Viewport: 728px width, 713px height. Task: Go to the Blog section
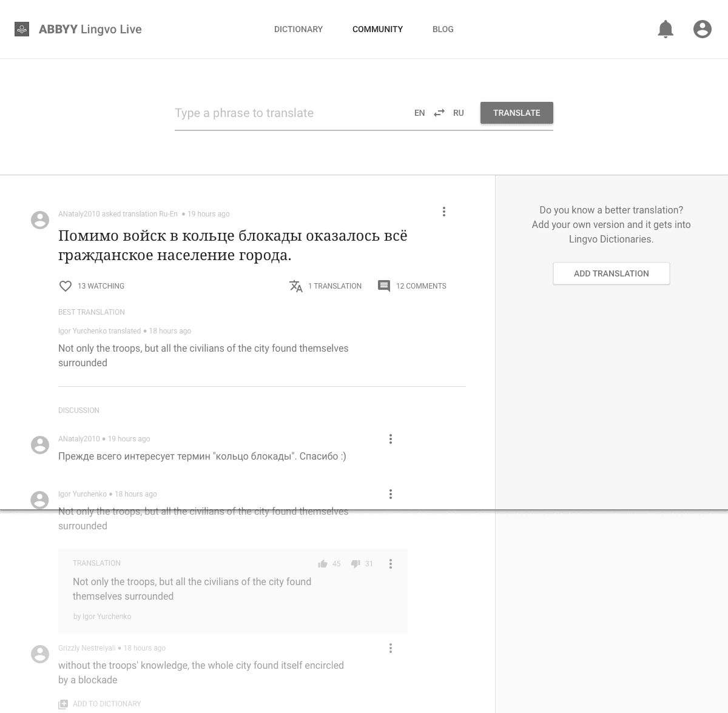(x=443, y=29)
